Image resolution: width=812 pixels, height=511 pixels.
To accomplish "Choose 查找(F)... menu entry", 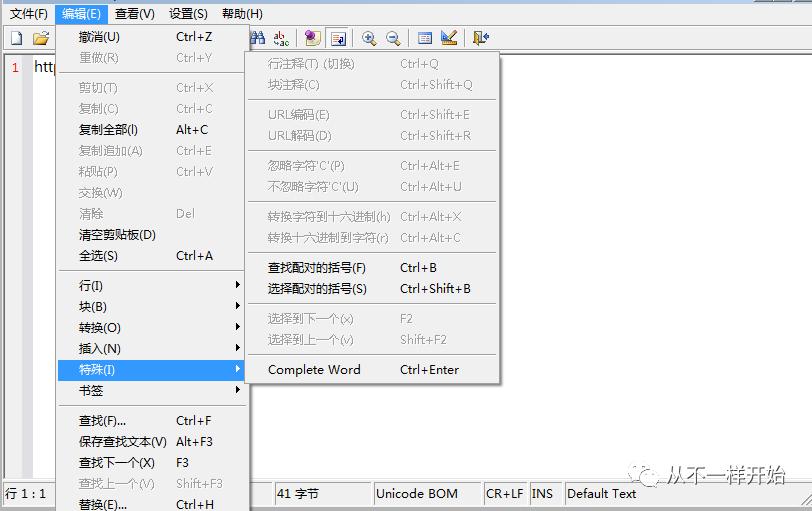I will [x=151, y=420].
